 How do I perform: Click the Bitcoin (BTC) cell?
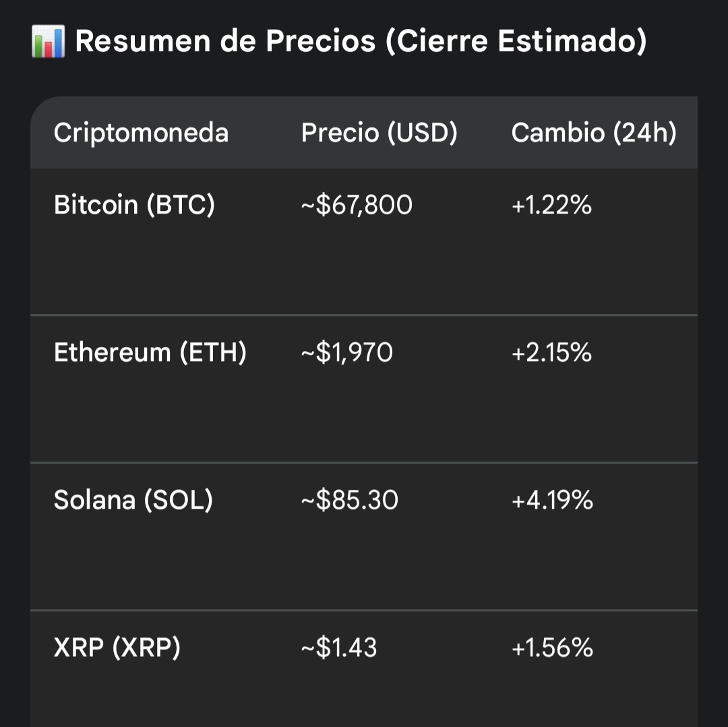pos(134,205)
